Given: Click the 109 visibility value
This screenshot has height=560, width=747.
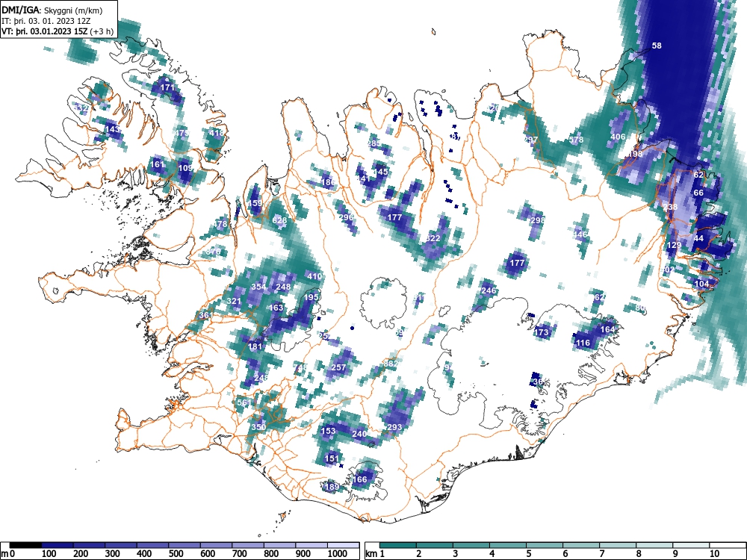Looking at the screenshot, I should [x=185, y=168].
